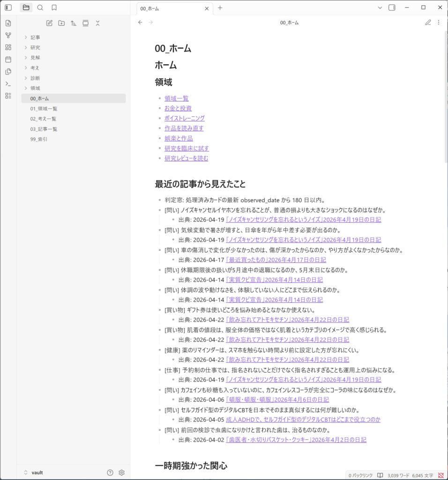The height and width of the screenshot is (480, 448).
Task: Open the vault switcher dropdown
Action: tap(33, 472)
